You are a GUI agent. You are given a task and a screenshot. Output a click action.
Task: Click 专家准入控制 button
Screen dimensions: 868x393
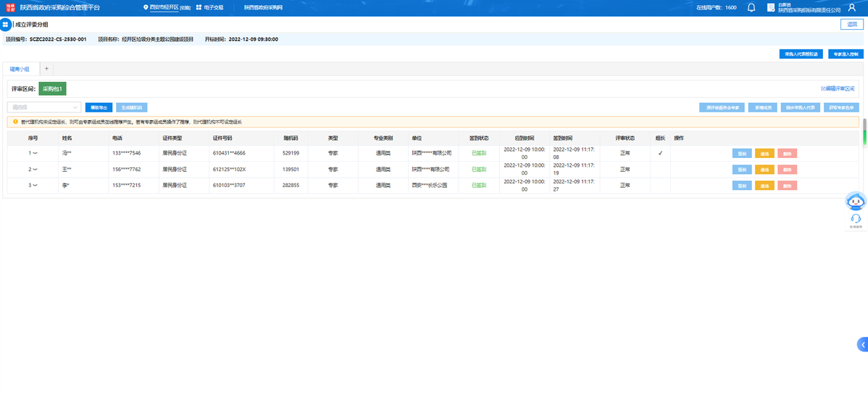(x=846, y=54)
